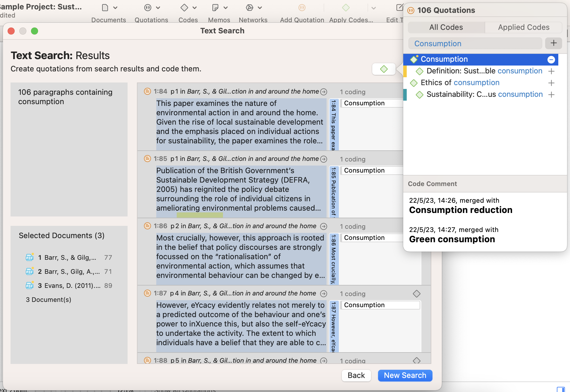The image size is (570, 392).
Task: Open the Quotations toolbar dropdown arrow
Action: (x=158, y=8)
